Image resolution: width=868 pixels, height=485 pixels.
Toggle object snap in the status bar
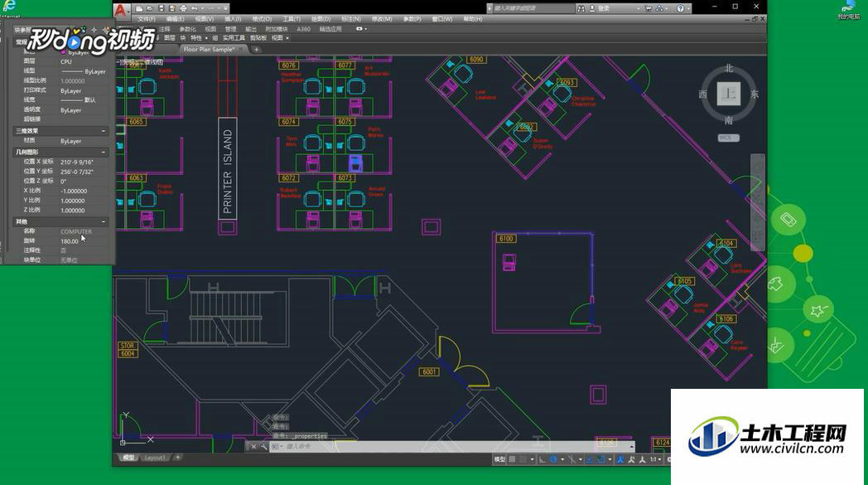601,459
